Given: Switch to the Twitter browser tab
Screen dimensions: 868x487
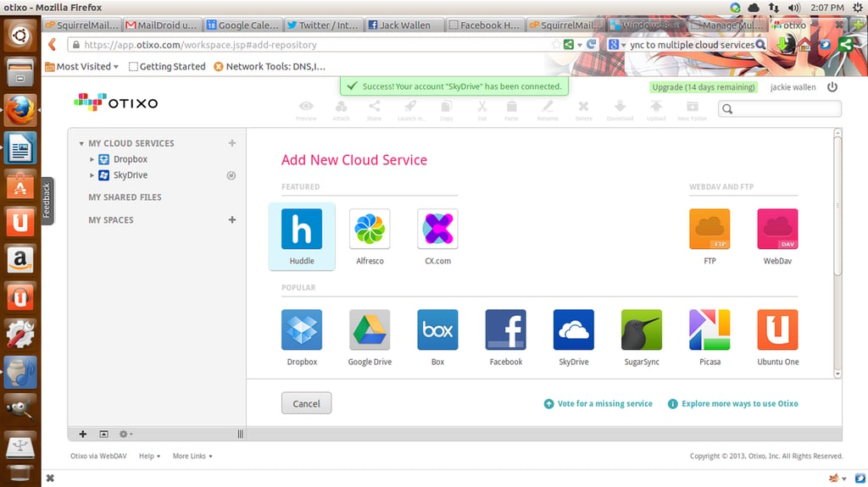Looking at the screenshot, I should click(324, 25).
